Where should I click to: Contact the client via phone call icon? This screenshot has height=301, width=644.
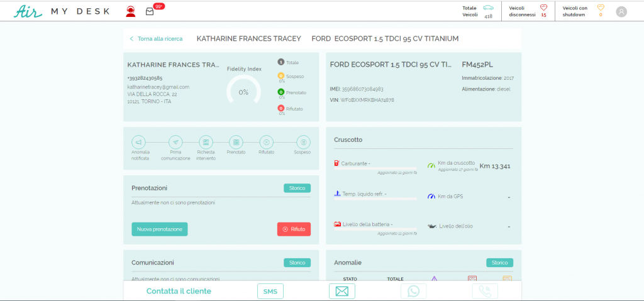[x=485, y=292]
